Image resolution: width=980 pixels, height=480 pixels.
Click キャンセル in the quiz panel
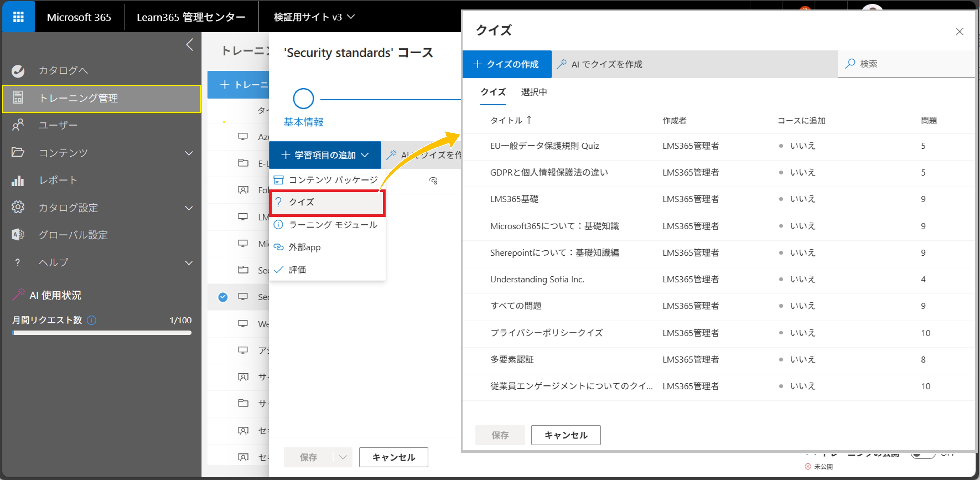(566, 435)
